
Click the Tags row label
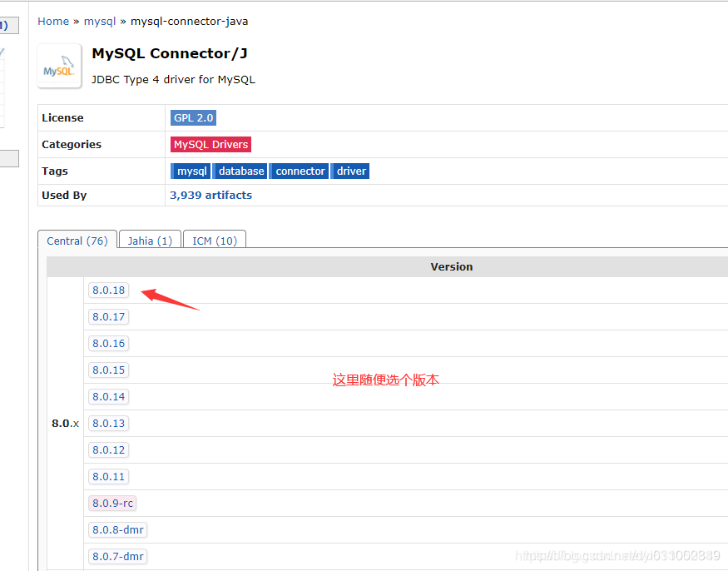[55, 171]
